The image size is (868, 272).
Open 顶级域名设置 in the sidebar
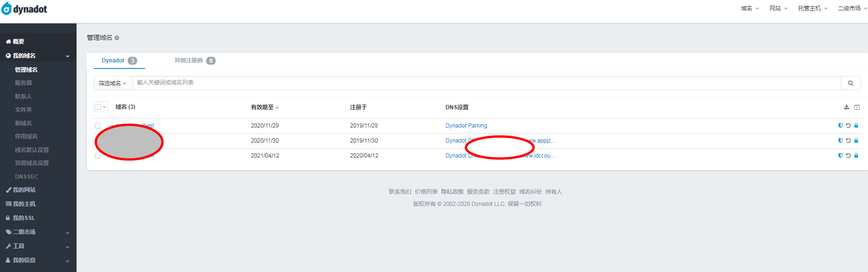coord(32,163)
